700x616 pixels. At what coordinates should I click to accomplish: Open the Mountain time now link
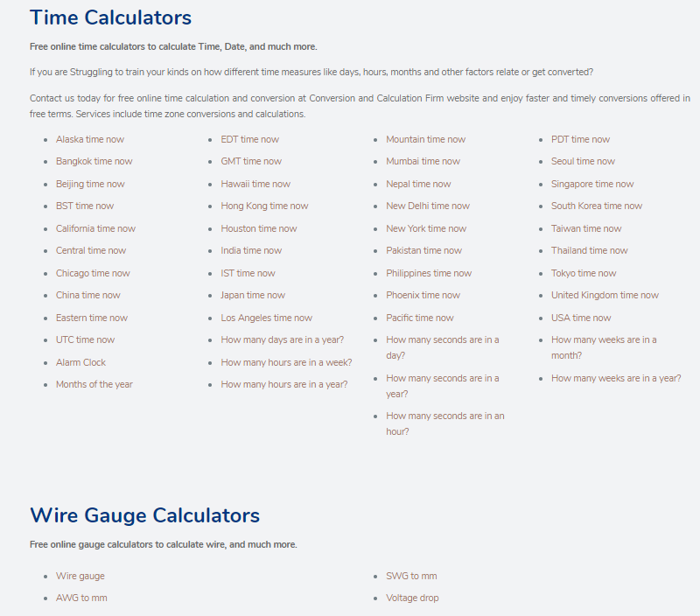point(425,138)
